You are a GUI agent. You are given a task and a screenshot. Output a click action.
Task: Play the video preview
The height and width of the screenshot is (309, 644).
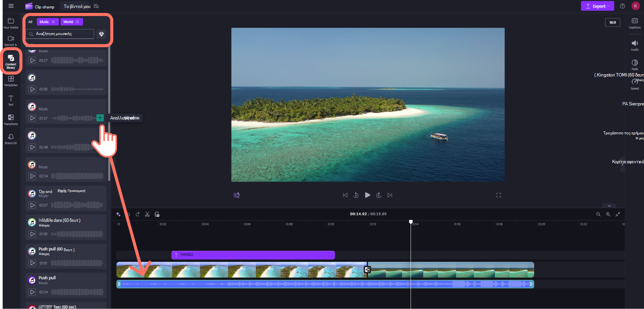pyautogui.click(x=368, y=195)
